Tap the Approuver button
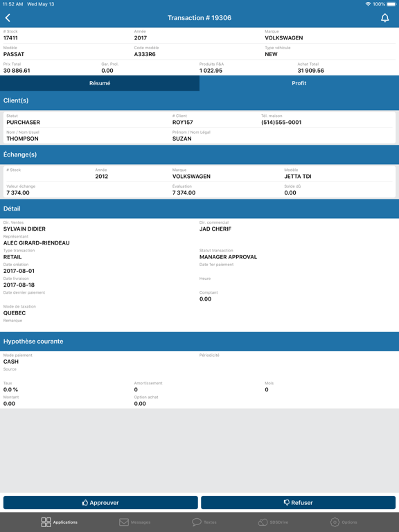Screen dimensions: 399x532 (x=100, y=502)
